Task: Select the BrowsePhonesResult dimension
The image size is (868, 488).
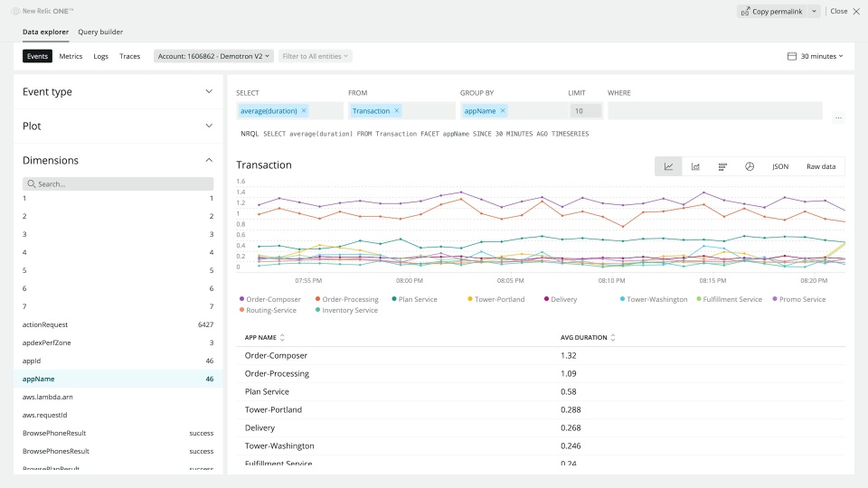Action: point(118,451)
